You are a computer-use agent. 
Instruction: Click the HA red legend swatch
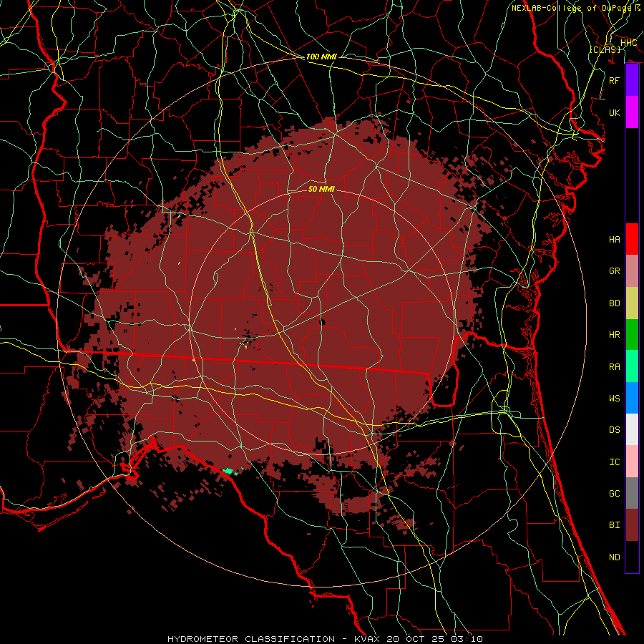pos(632,239)
